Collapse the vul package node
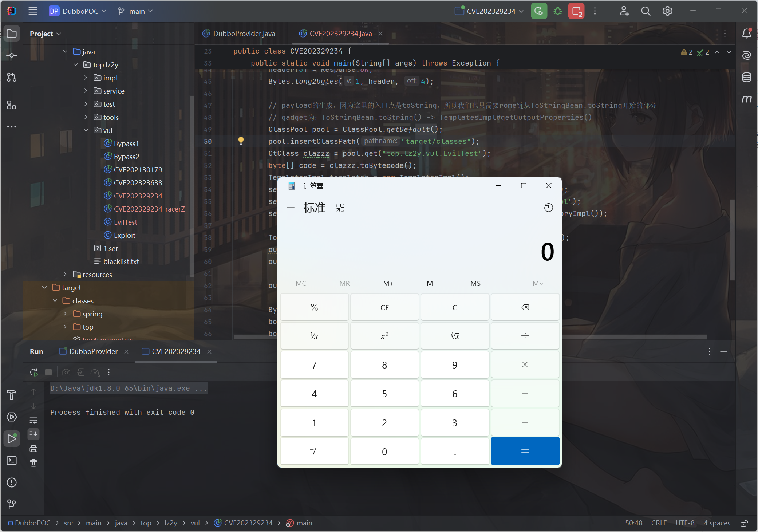 [x=86, y=130]
